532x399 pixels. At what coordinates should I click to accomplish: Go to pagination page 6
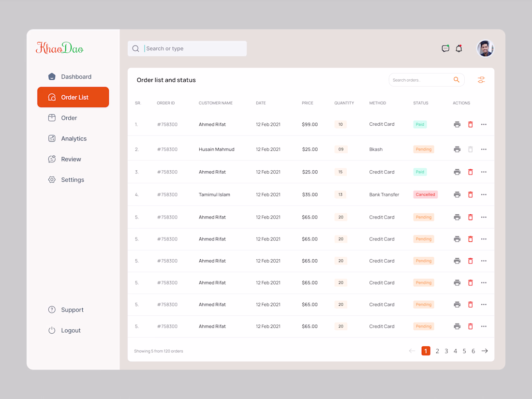(x=473, y=351)
